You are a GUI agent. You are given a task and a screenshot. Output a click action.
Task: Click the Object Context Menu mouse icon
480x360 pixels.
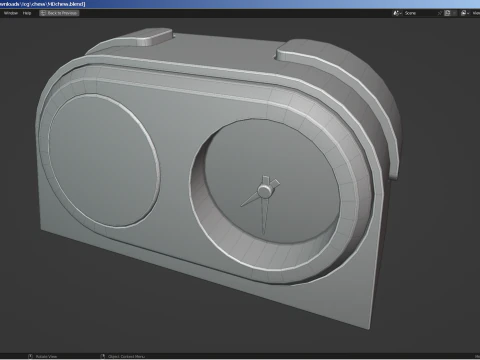[103, 356]
